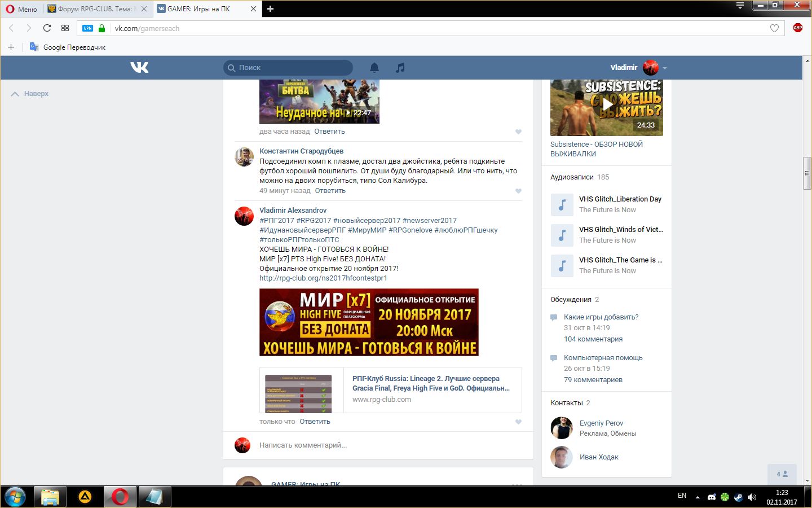The height and width of the screenshot is (508, 812).
Task: Play the Subsistence video thumbnail
Action: tap(607, 105)
